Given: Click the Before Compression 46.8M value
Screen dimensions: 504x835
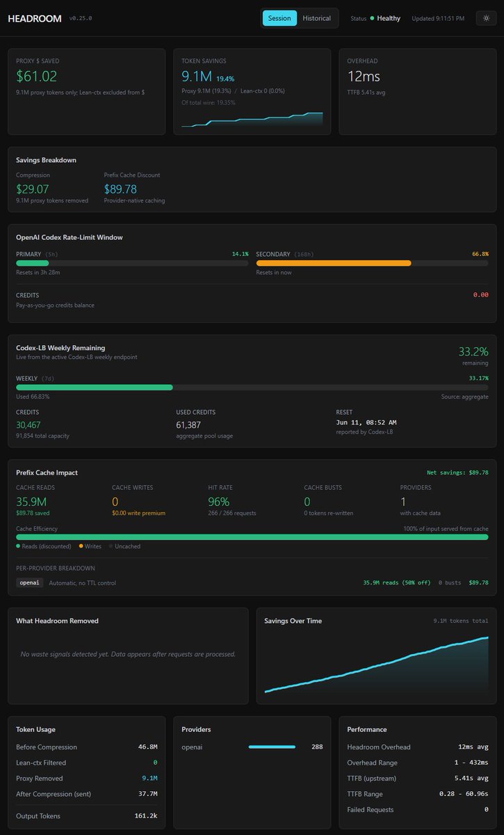Looking at the screenshot, I should pos(148,747).
